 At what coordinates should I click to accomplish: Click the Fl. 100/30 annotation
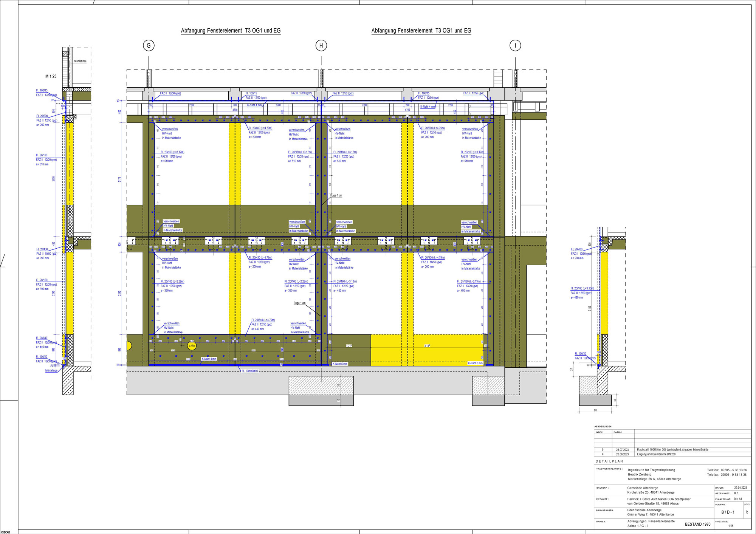click(581, 354)
